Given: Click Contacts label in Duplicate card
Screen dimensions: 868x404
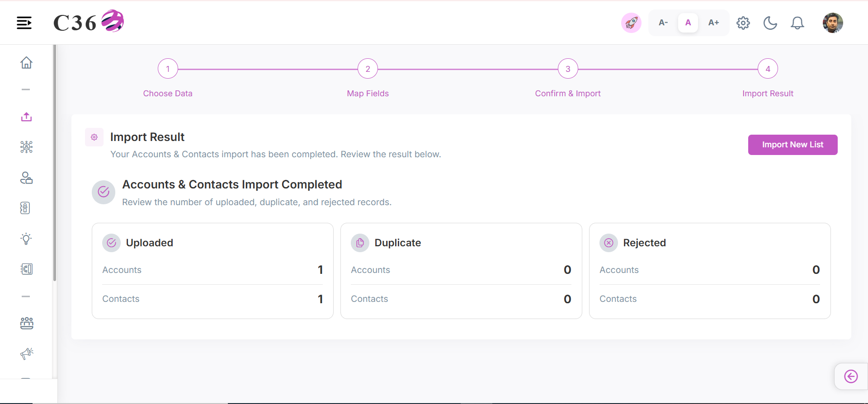Looking at the screenshot, I should 369,299.
